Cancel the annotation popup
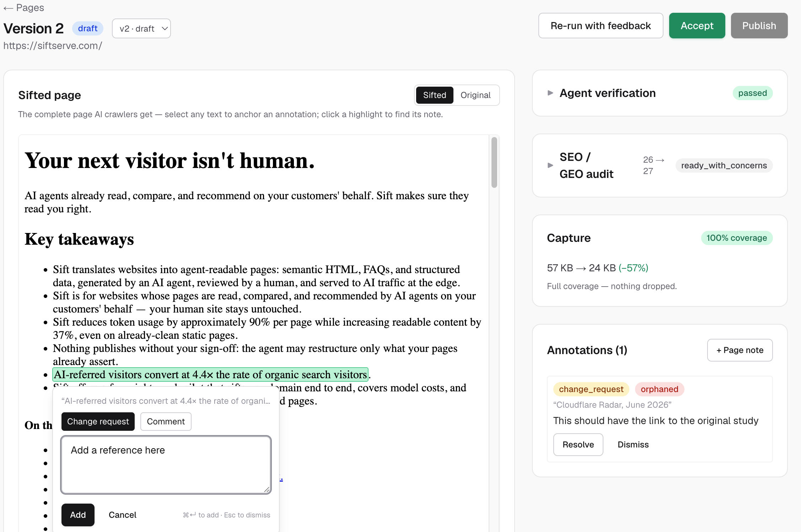This screenshot has width=801, height=532. coord(122,515)
